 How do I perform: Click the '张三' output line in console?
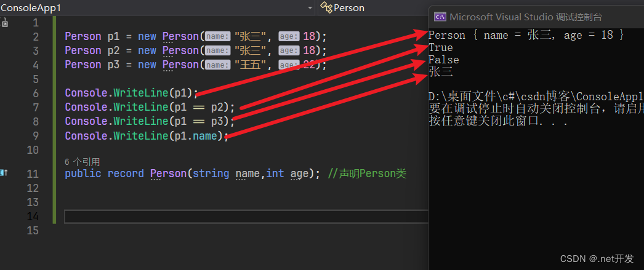coord(441,73)
